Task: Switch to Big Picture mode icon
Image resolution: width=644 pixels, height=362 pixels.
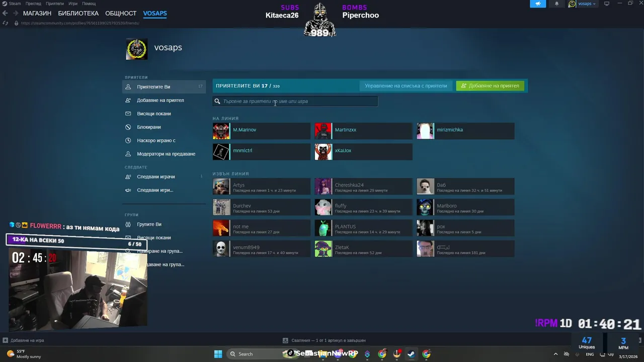Action: tap(607, 4)
